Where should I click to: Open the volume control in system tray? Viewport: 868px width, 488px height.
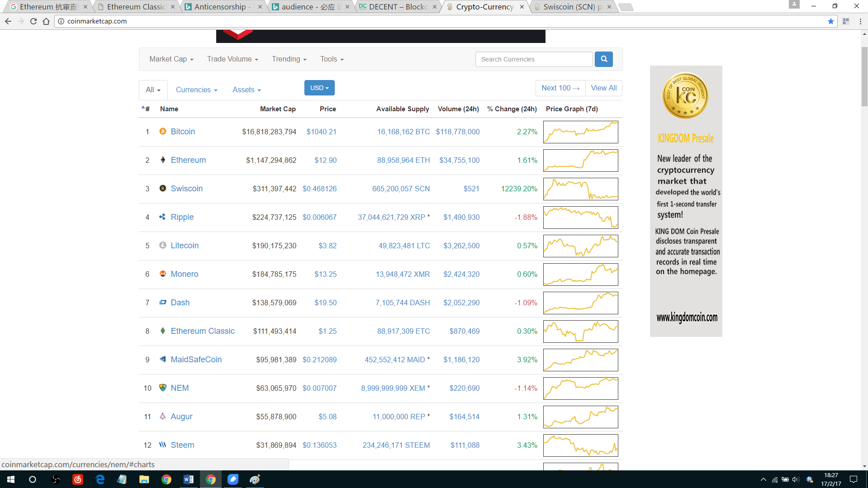(796, 479)
